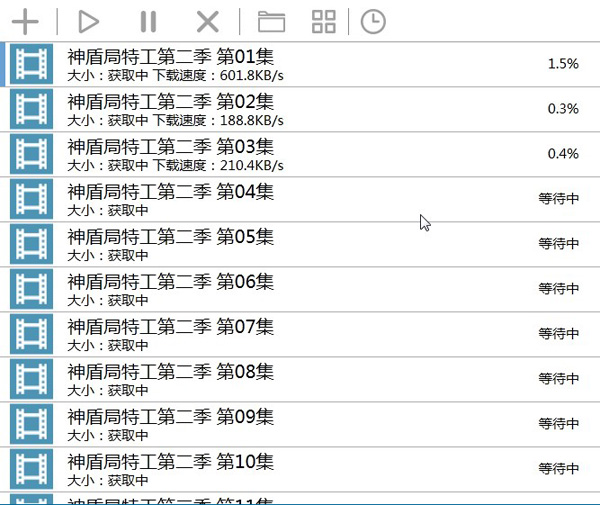Click 等待中 status of 第05集
Image resolution: width=600 pixels, height=505 pixels.
point(559,244)
